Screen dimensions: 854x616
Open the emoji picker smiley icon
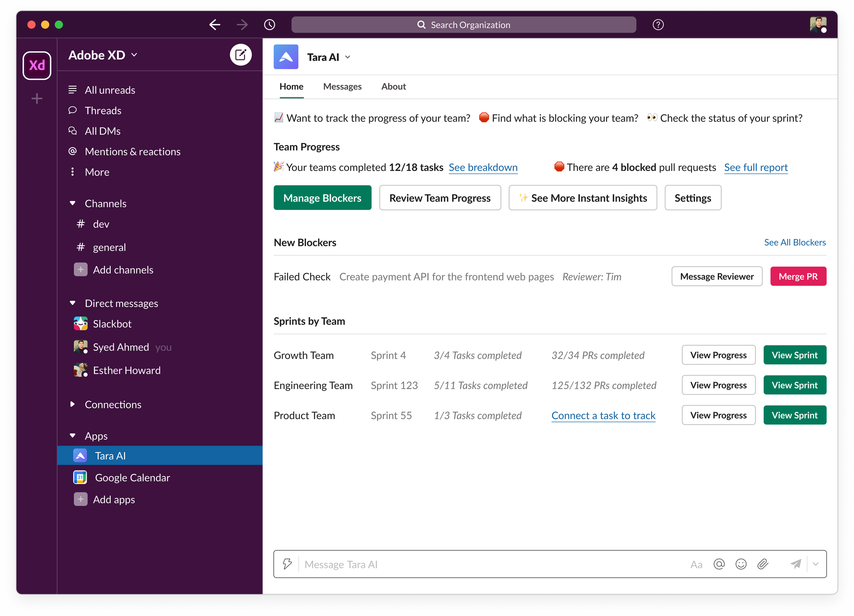[x=741, y=564]
